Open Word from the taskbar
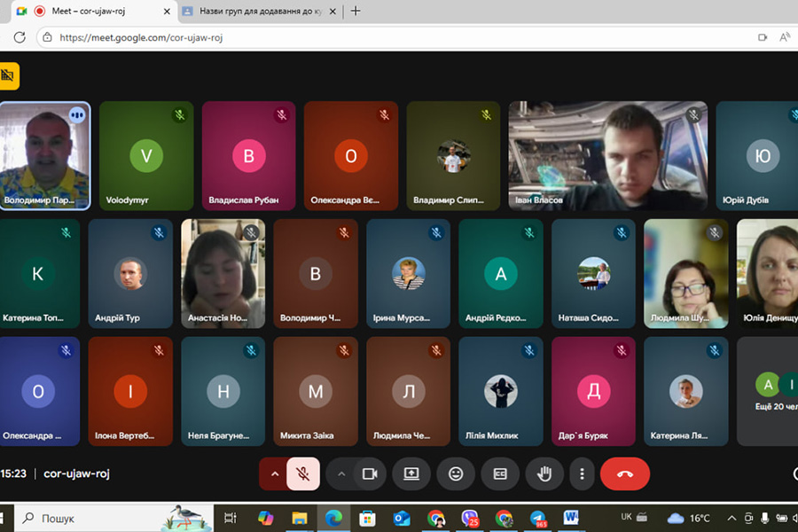This screenshot has height=532, width=798. click(x=571, y=518)
